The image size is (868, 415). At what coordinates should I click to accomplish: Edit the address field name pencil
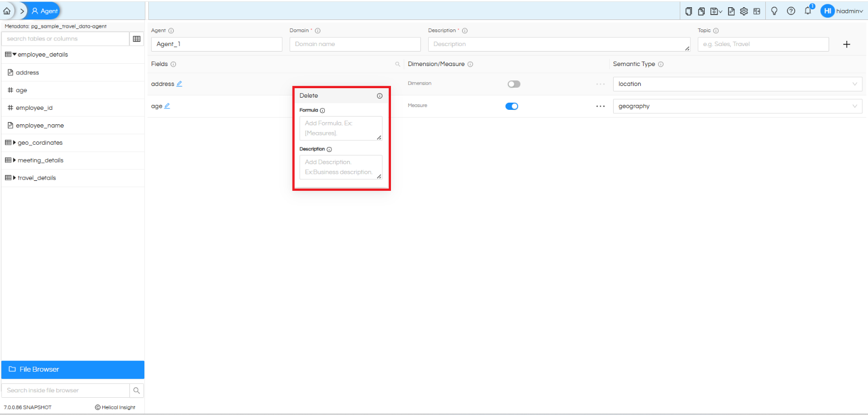coord(179,84)
